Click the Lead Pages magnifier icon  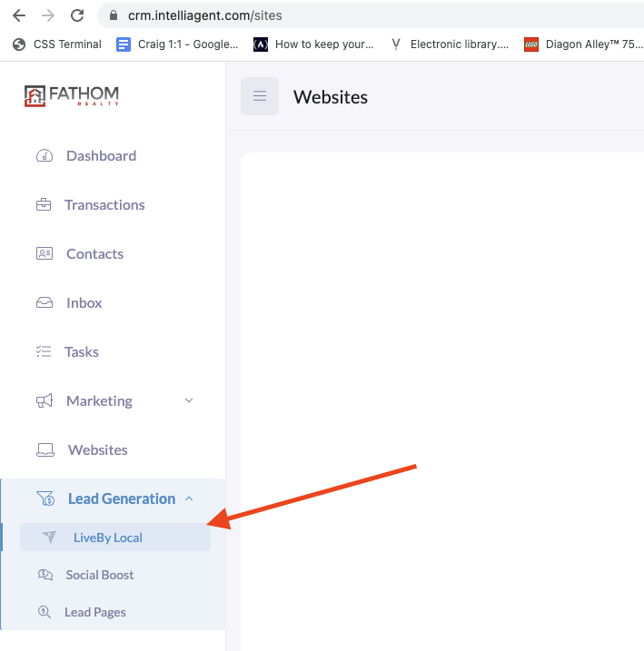coord(45,612)
